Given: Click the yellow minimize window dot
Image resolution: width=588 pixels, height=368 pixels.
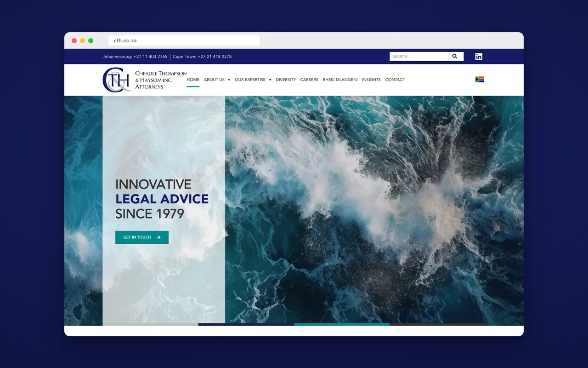Looking at the screenshot, I should coord(83,40).
